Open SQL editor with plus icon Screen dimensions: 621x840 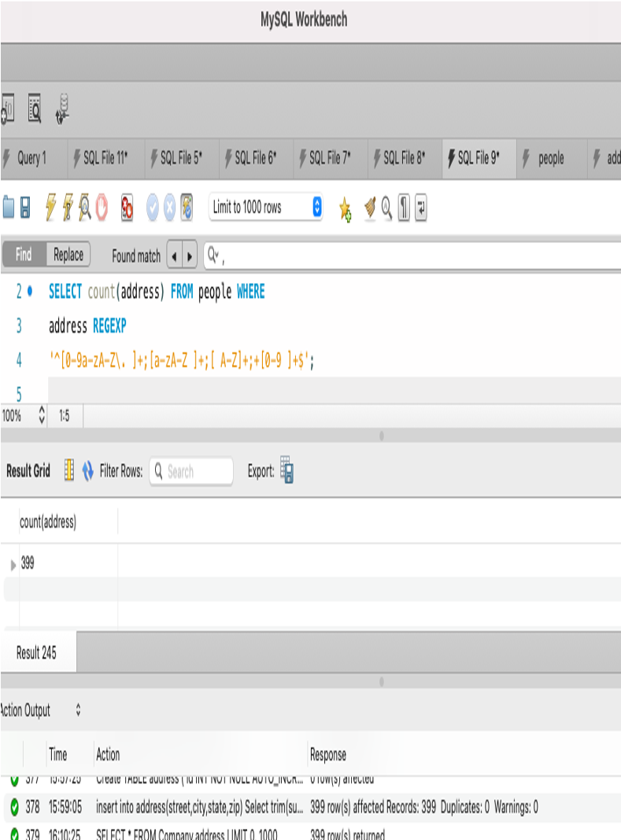[x=8, y=109]
